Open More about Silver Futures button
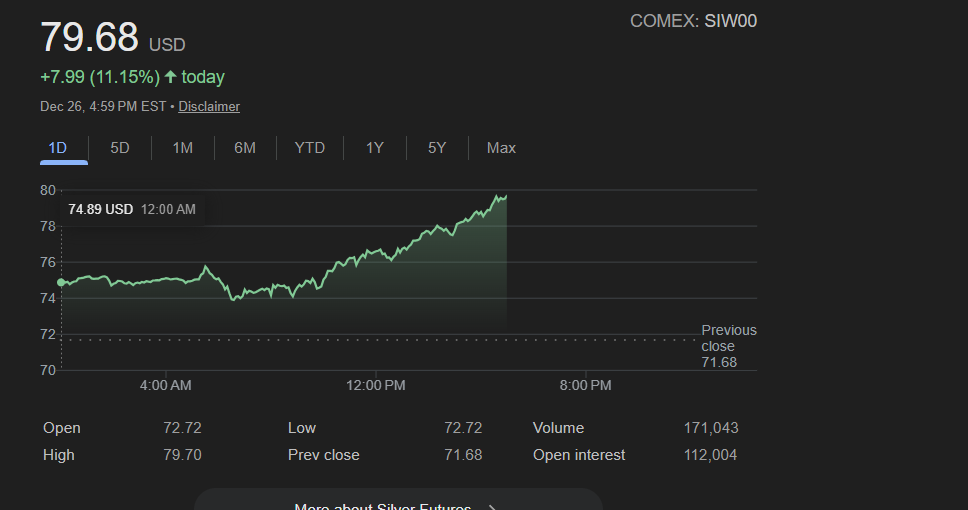Screen dimensions: 968x510 pyautogui.click(x=398, y=500)
